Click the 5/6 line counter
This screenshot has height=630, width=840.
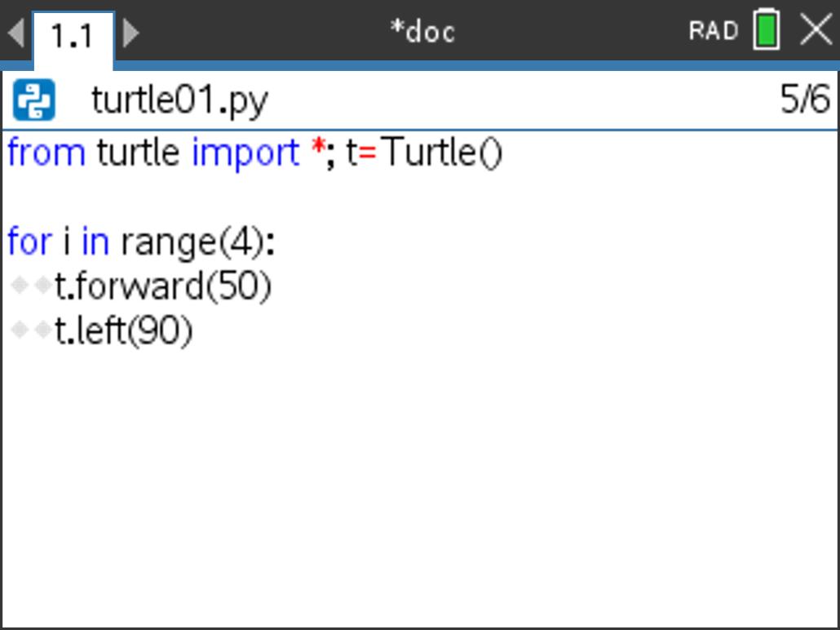pyautogui.click(x=804, y=100)
